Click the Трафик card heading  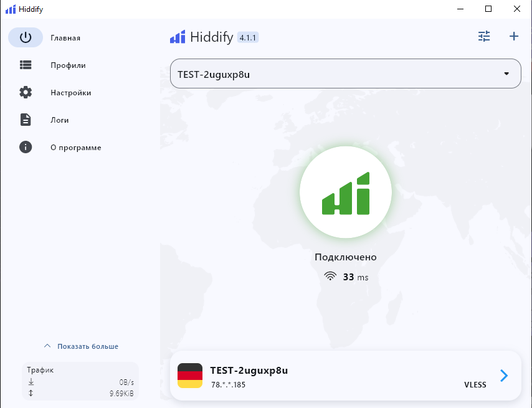[x=40, y=370]
